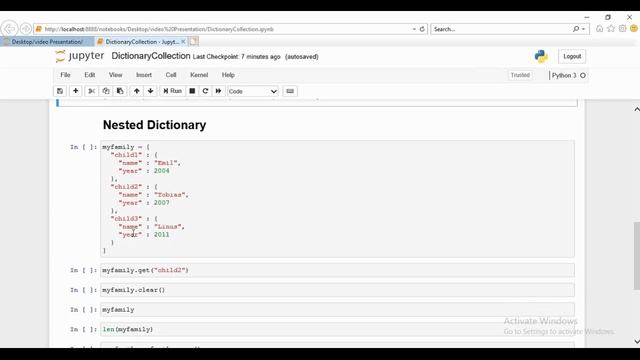
Task: Click the myfamily nested dictionary code cell
Action: pos(337,199)
